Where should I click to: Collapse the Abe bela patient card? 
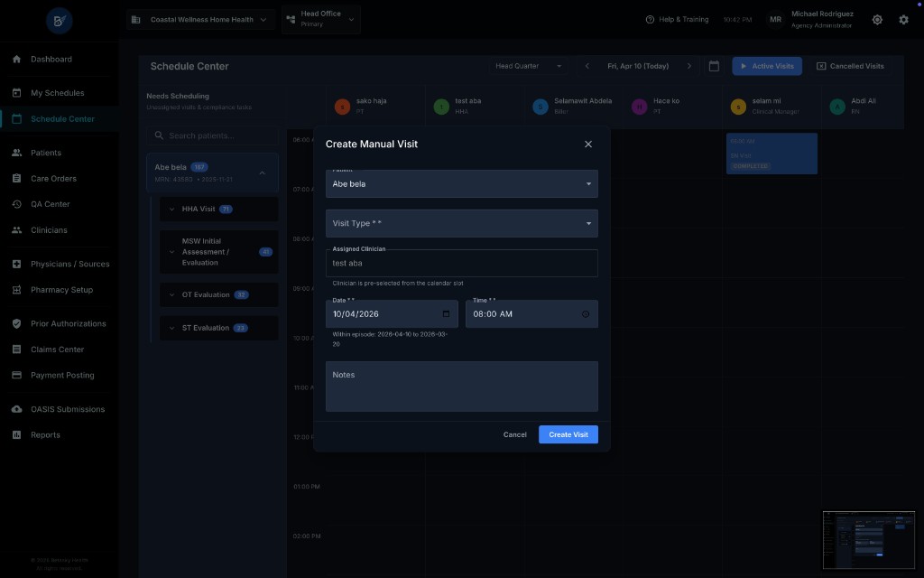tap(263, 172)
